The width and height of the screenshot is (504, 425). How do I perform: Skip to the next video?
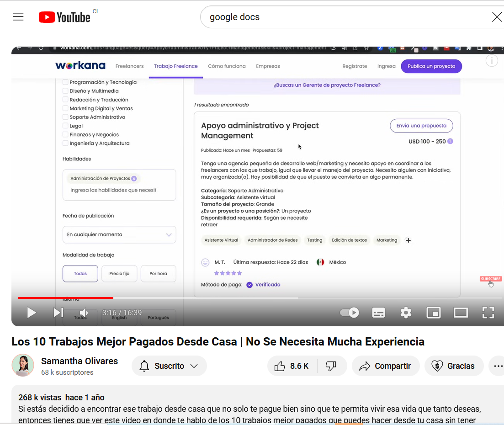point(58,313)
